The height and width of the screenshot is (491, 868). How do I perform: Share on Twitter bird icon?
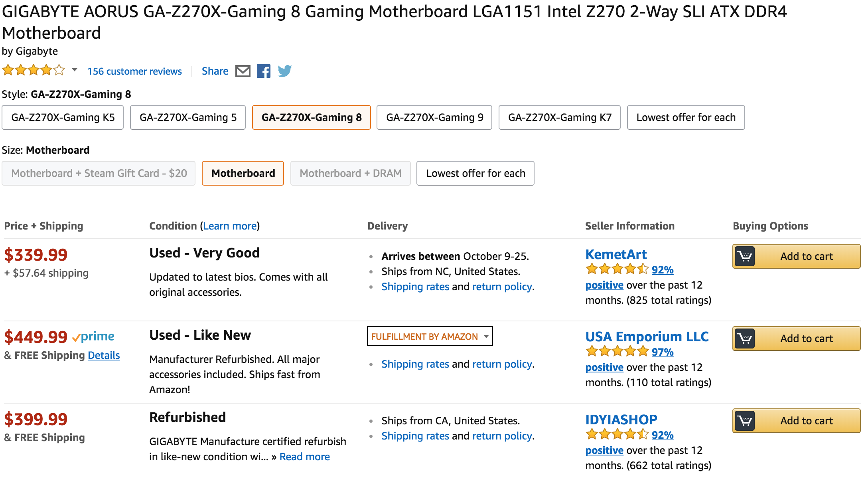coord(285,71)
